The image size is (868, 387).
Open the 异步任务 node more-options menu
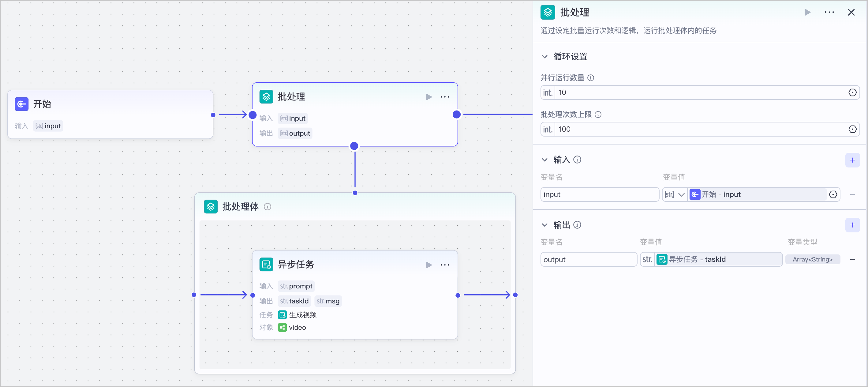pyautogui.click(x=445, y=265)
